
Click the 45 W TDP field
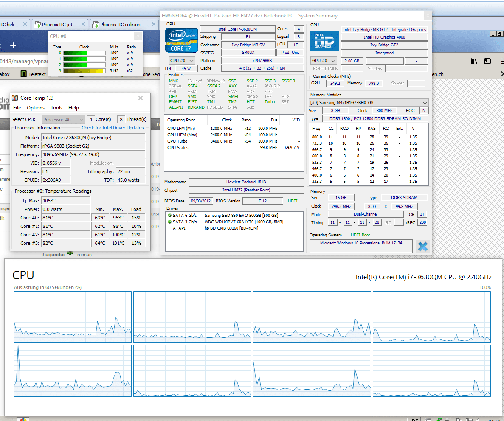[186, 68]
